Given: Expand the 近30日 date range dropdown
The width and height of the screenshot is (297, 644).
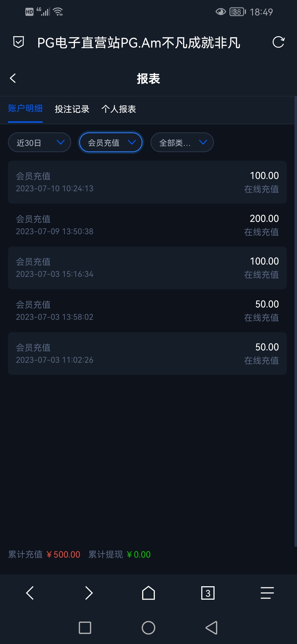Looking at the screenshot, I should 40,143.
